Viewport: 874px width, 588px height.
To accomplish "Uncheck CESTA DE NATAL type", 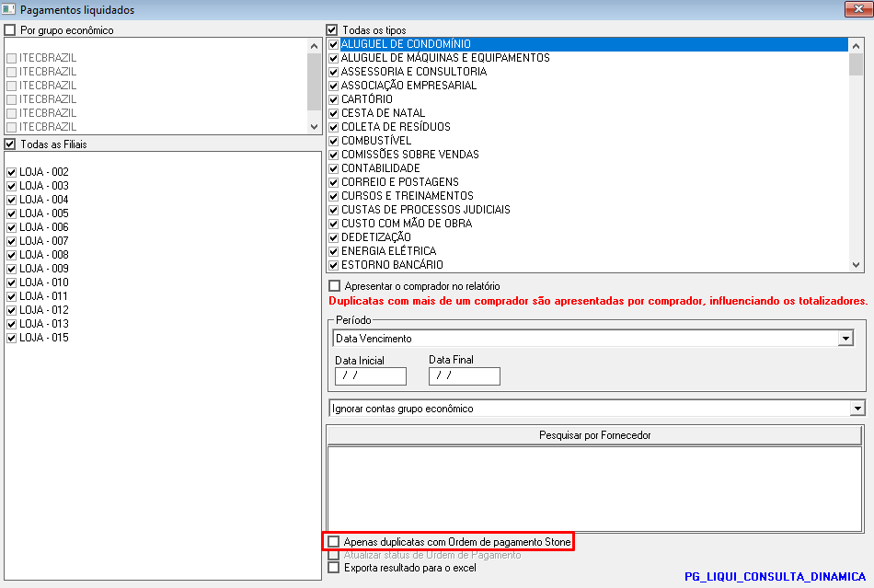I will click(334, 113).
